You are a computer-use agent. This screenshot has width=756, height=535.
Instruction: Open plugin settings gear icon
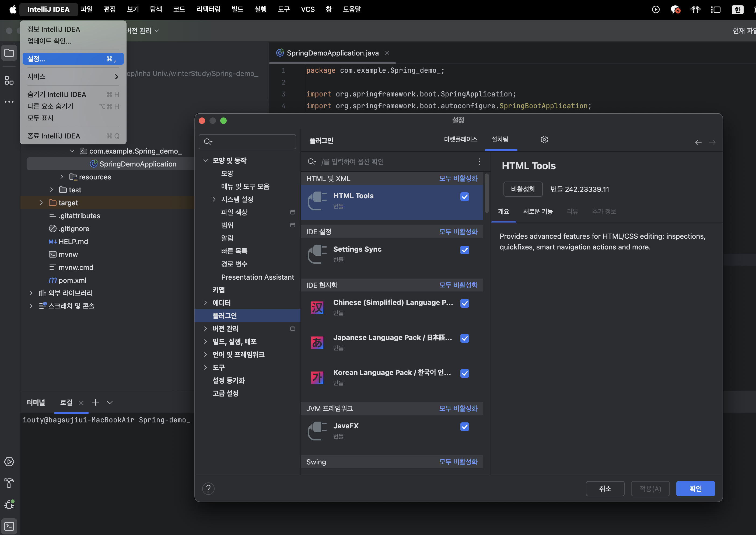coord(544,140)
